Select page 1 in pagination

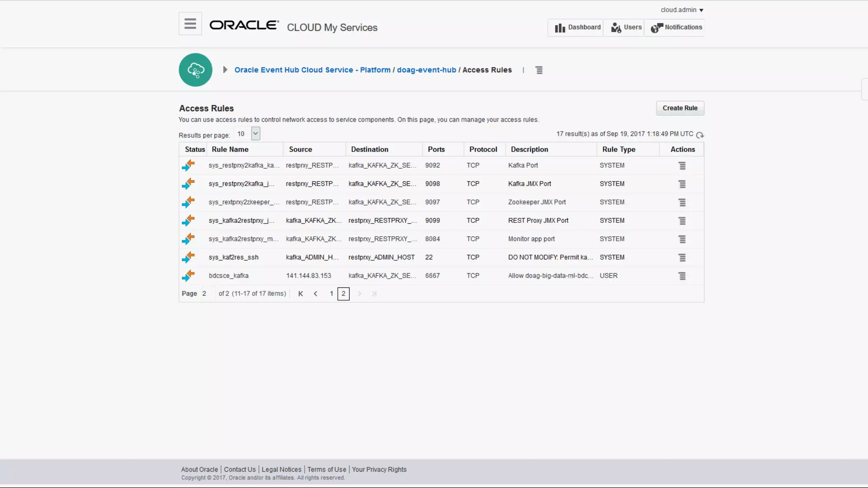click(331, 294)
